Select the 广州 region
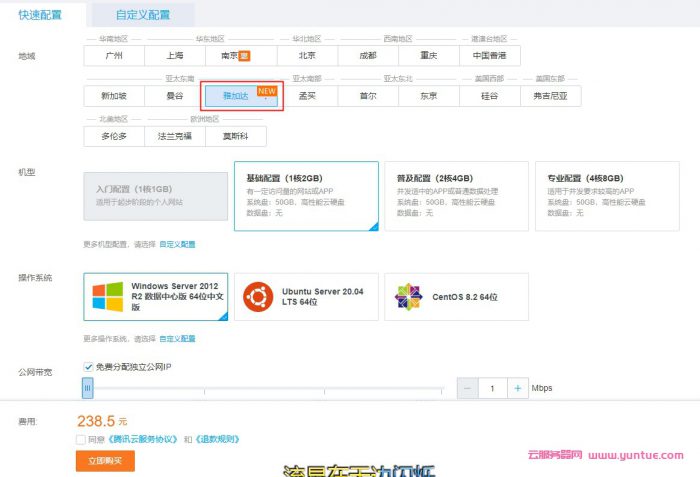Screen dimensions: 700x477 coord(114,56)
